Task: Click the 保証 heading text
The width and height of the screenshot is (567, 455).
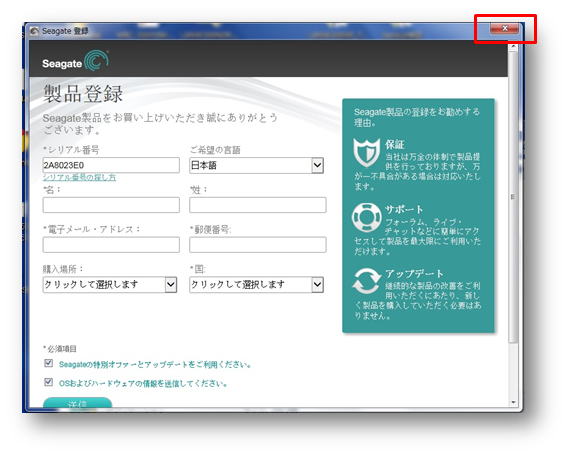Action: (x=395, y=144)
